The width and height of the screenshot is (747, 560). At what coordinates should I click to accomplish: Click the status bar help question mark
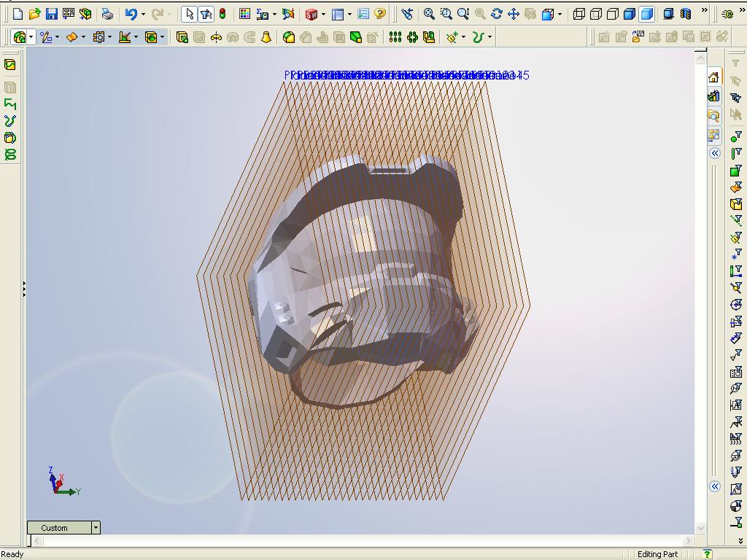tap(708, 554)
